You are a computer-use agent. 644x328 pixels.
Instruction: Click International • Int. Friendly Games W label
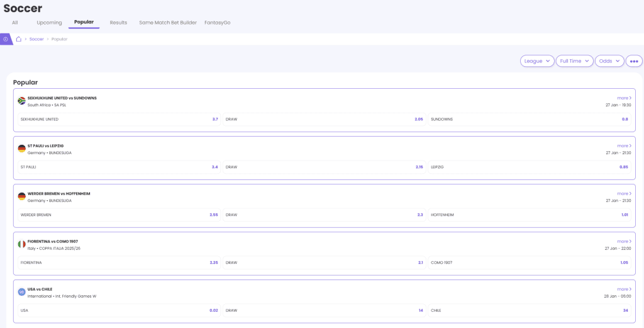click(62, 296)
